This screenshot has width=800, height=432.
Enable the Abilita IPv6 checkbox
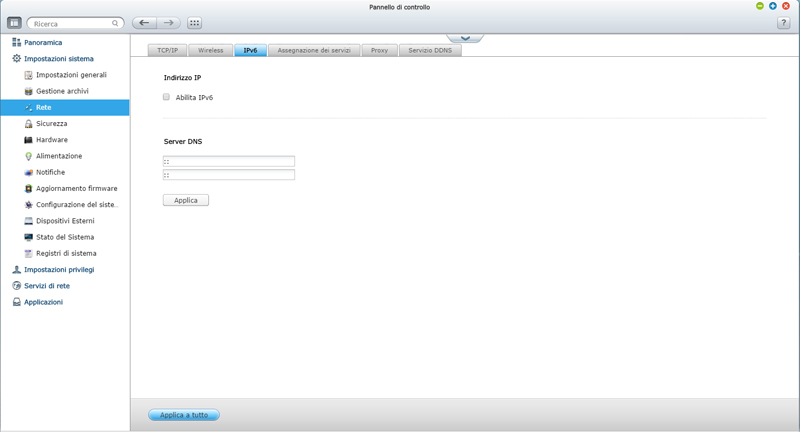click(166, 97)
